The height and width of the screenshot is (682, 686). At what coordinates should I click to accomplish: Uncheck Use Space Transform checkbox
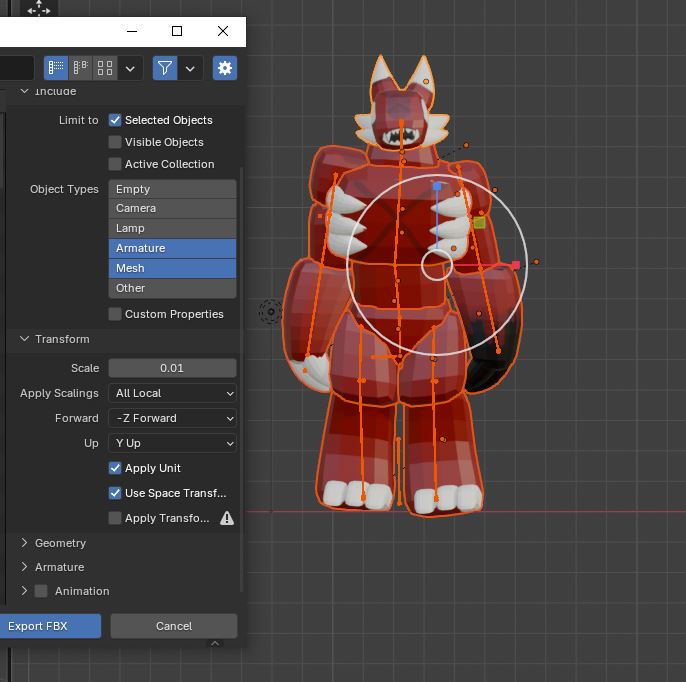115,493
